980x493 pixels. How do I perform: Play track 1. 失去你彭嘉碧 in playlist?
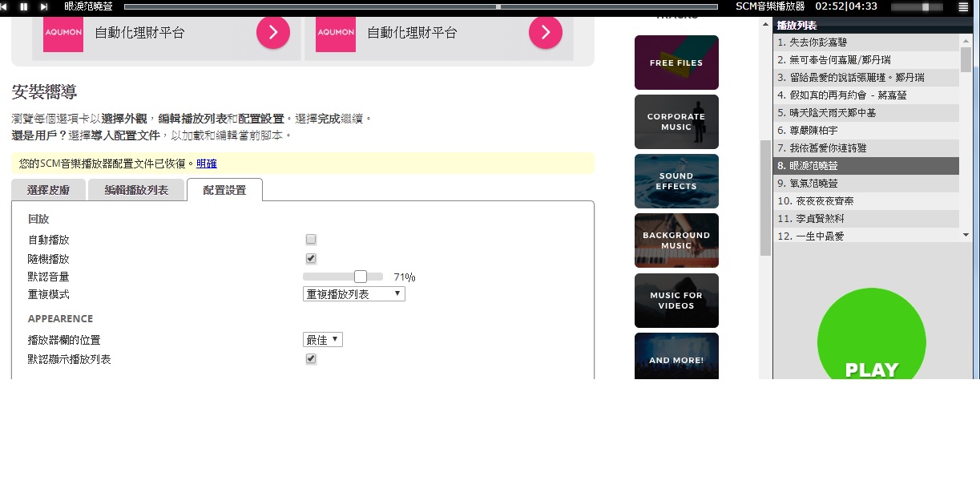(x=866, y=42)
